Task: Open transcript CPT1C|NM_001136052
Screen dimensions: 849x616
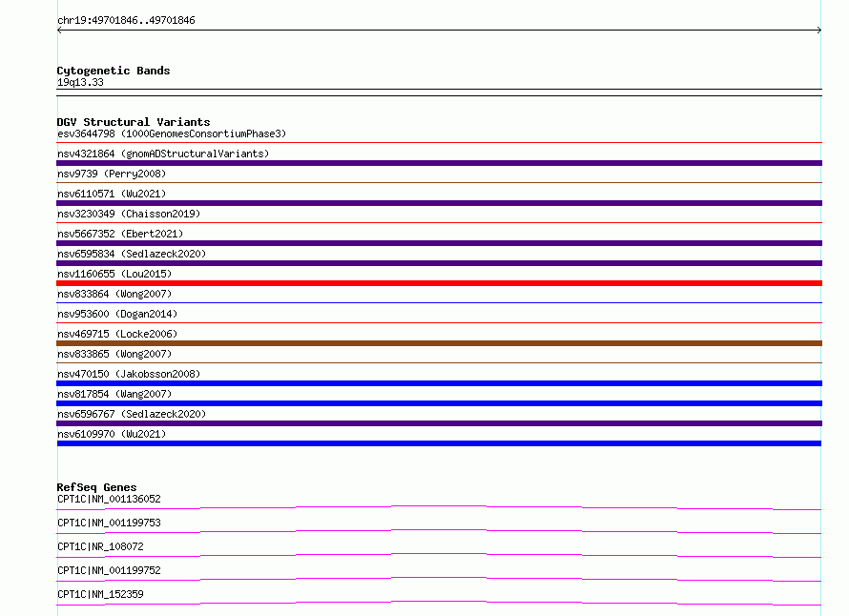Action: point(109,499)
